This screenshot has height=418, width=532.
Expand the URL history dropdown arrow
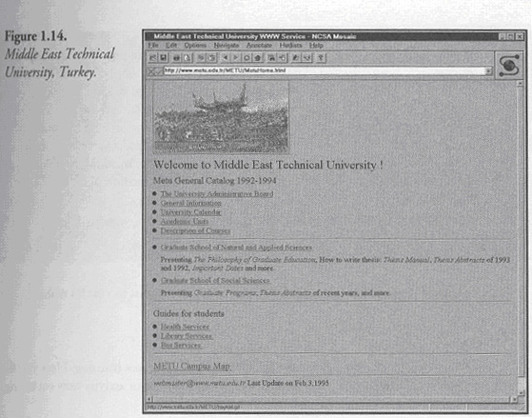click(488, 71)
